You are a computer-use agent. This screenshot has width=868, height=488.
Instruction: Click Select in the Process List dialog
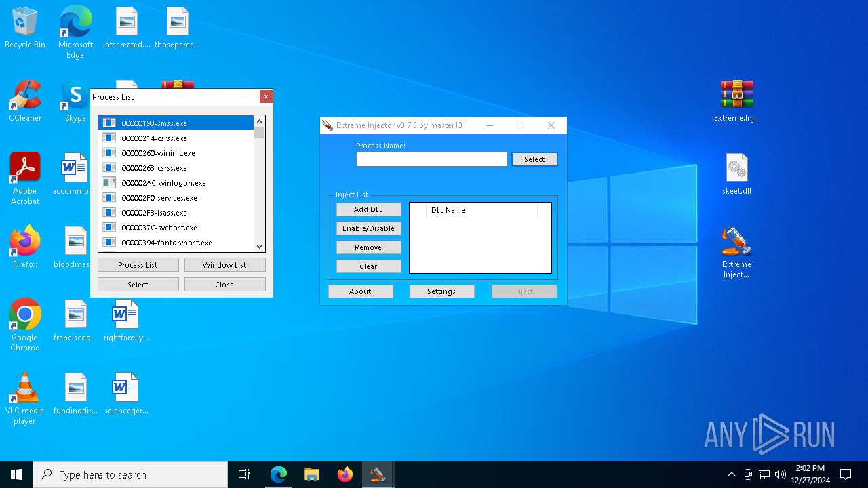[x=138, y=285]
